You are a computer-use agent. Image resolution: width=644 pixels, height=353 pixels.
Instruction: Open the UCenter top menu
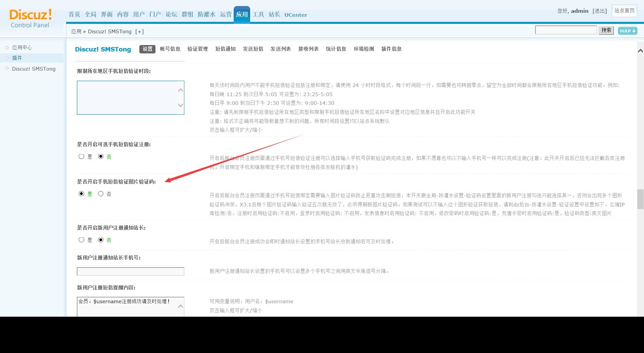(x=295, y=15)
